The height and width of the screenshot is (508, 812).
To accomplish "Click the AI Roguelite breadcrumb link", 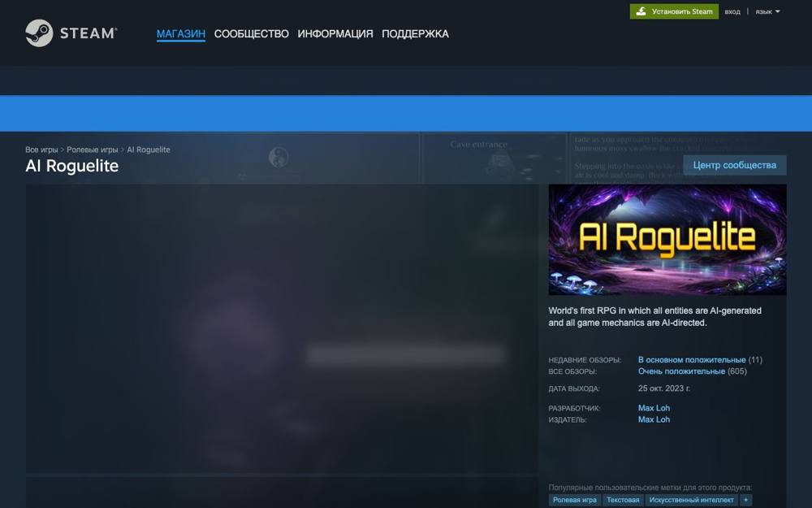I will pyautogui.click(x=149, y=150).
